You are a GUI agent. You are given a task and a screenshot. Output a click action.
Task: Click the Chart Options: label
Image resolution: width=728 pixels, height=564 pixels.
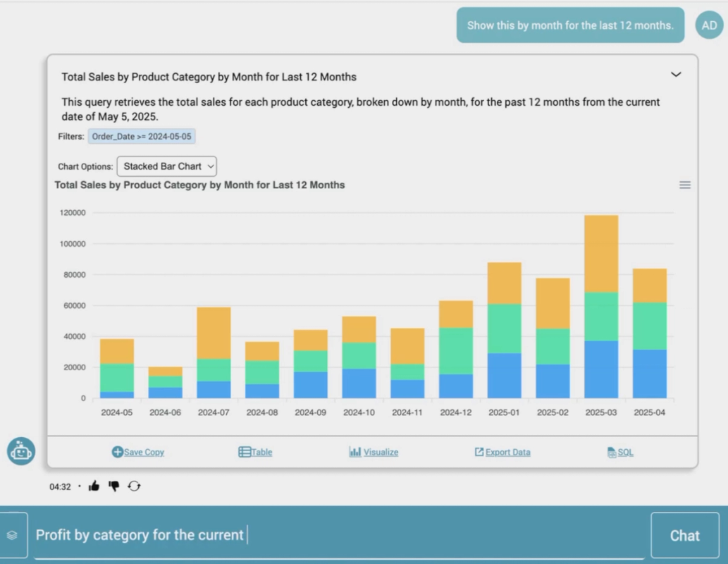point(85,166)
